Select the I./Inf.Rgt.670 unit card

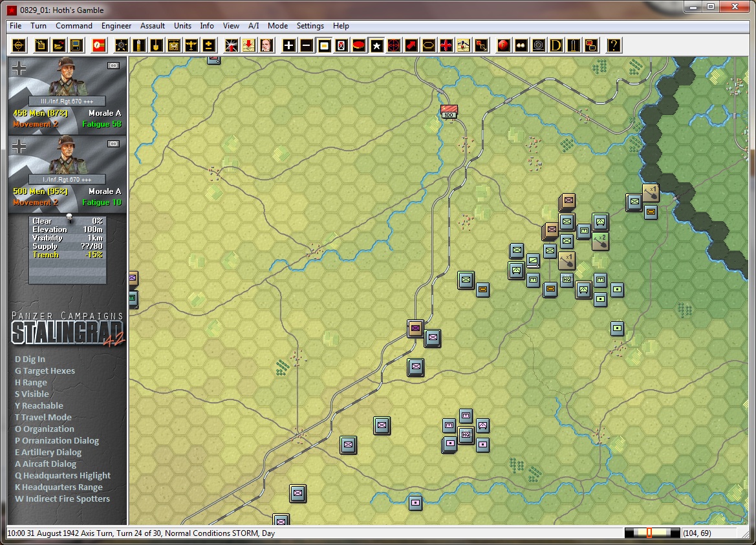tap(67, 174)
